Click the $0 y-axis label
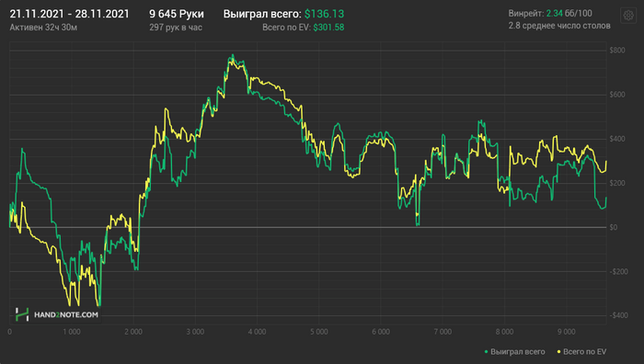Image resolution: width=644 pixels, height=364 pixels. [614, 227]
